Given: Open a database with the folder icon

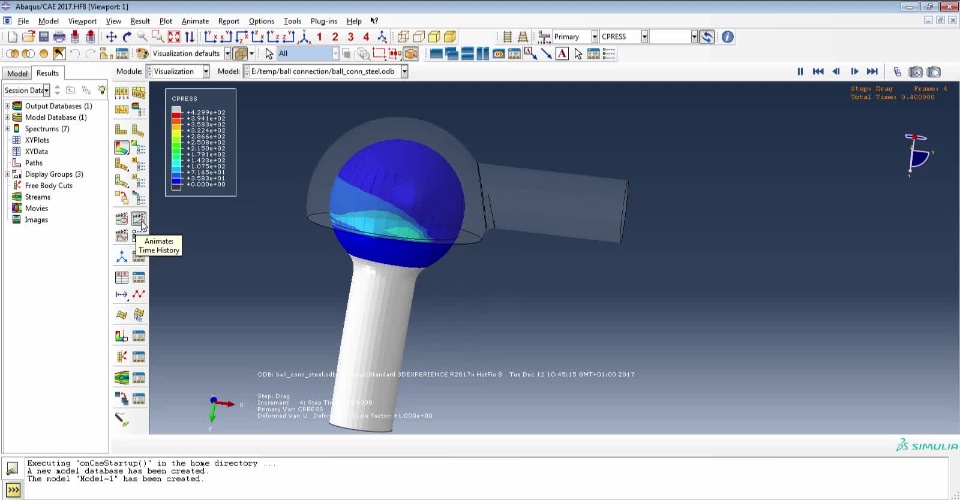Looking at the screenshot, I should (28, 37).
